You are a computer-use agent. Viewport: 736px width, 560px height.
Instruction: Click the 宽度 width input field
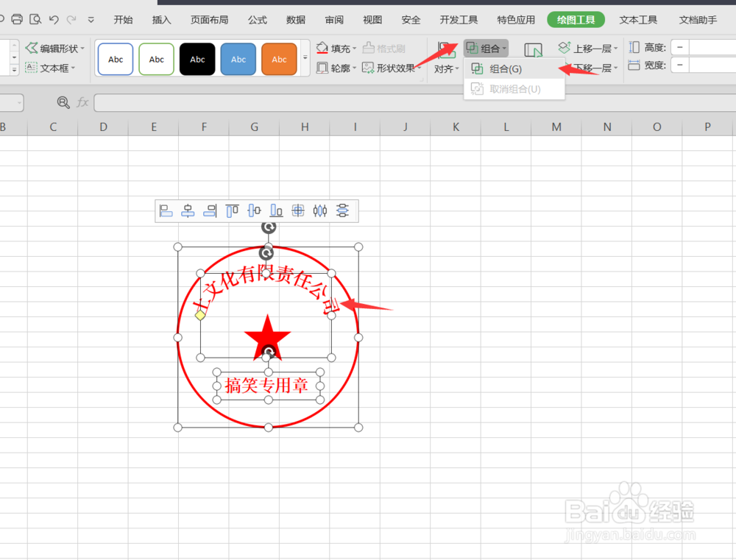click(712, 65)
